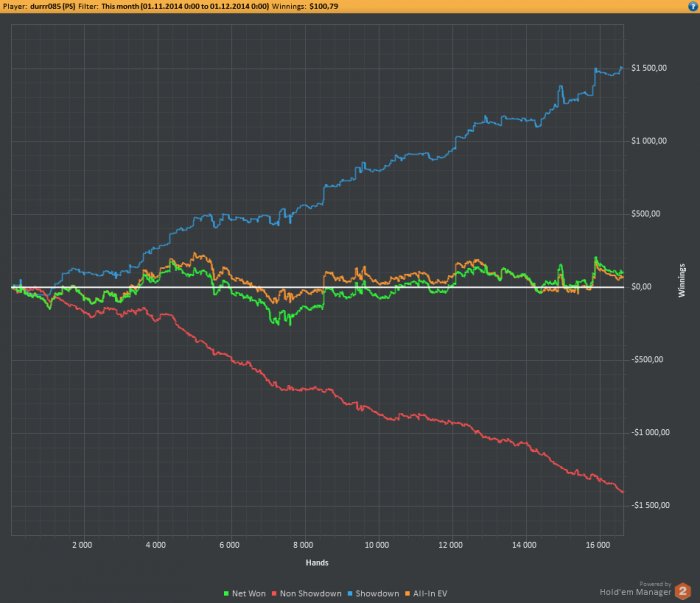This screenshot has height=603, width=700.
Task: Click the -$1 000,00 y-axis label
Action: (x=650, y=432)
